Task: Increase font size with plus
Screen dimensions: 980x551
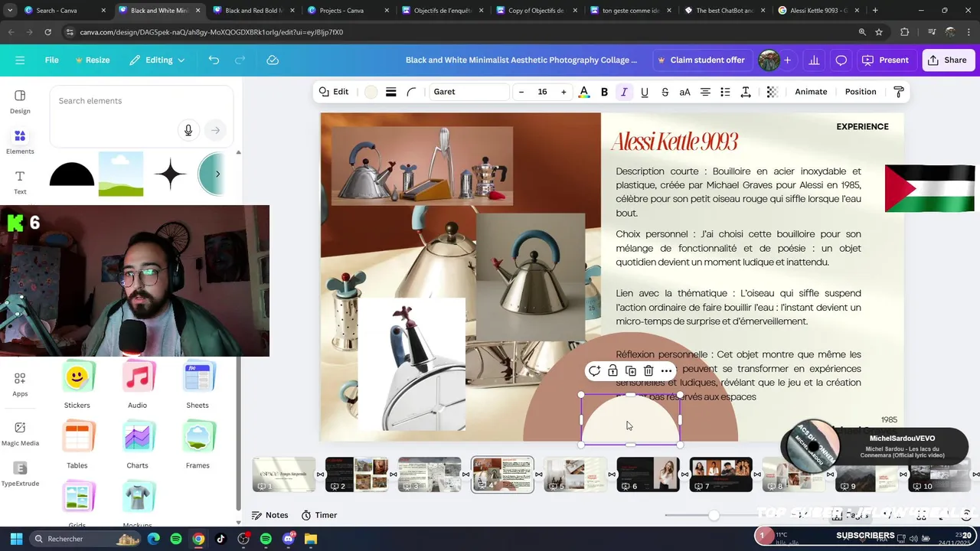Action: click(563, 92)
